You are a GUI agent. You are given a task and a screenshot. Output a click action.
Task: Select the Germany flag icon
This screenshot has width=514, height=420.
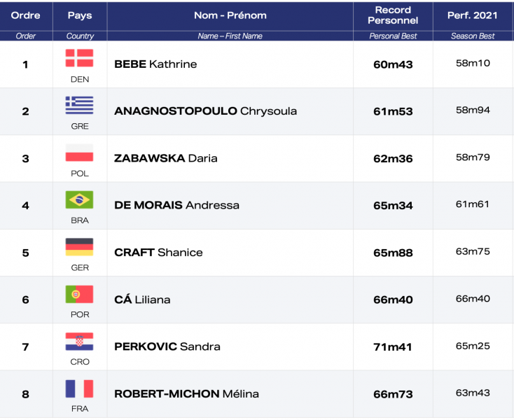79,246
